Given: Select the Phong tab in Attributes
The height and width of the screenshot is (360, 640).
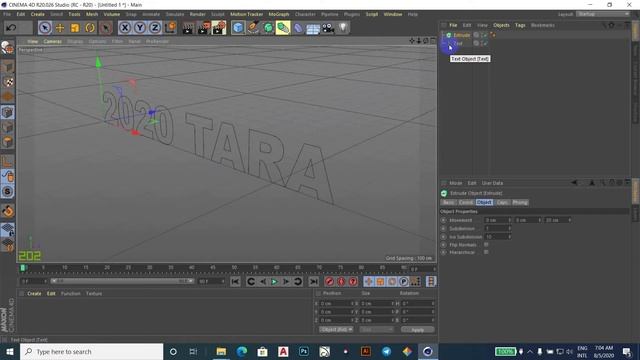Looking at the screenshot, I should 520,202.
